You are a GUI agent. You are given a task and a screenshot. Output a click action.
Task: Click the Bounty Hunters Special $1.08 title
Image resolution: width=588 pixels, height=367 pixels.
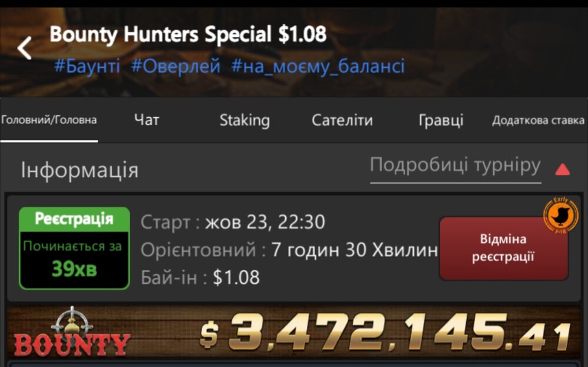pyautogui.click(x=188, y=35)
